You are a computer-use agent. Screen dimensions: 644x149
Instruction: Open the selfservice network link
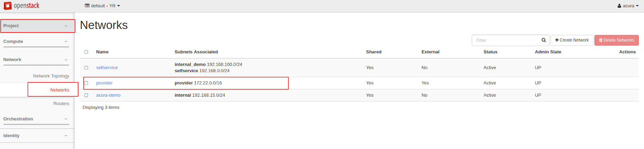107,68
